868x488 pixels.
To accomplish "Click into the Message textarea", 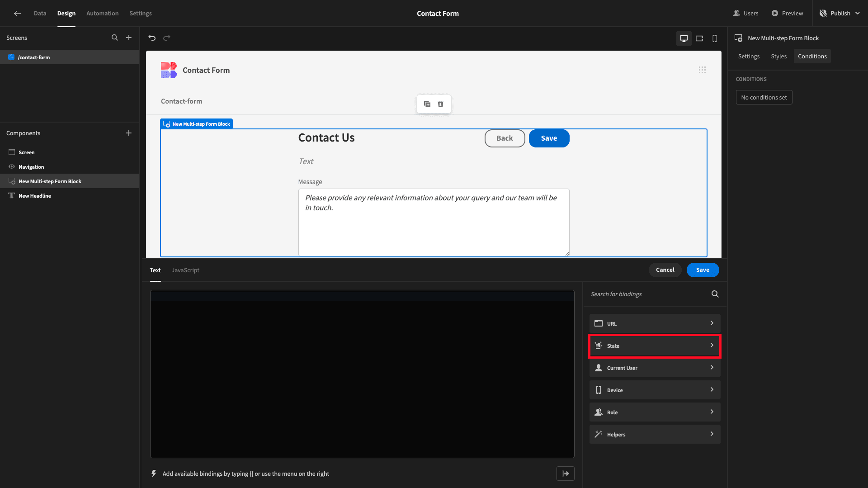I will tap(434, 222).
